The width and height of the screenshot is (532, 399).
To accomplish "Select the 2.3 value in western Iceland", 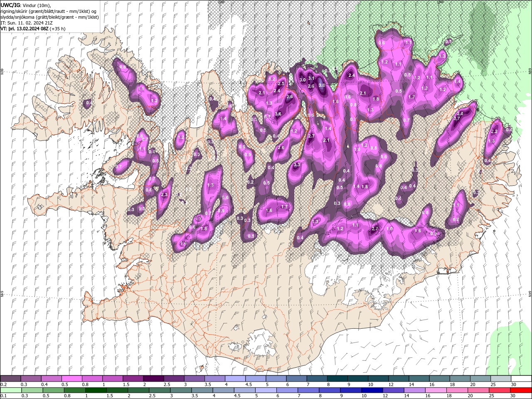I will pyautogui.click(x=164, y=195).
